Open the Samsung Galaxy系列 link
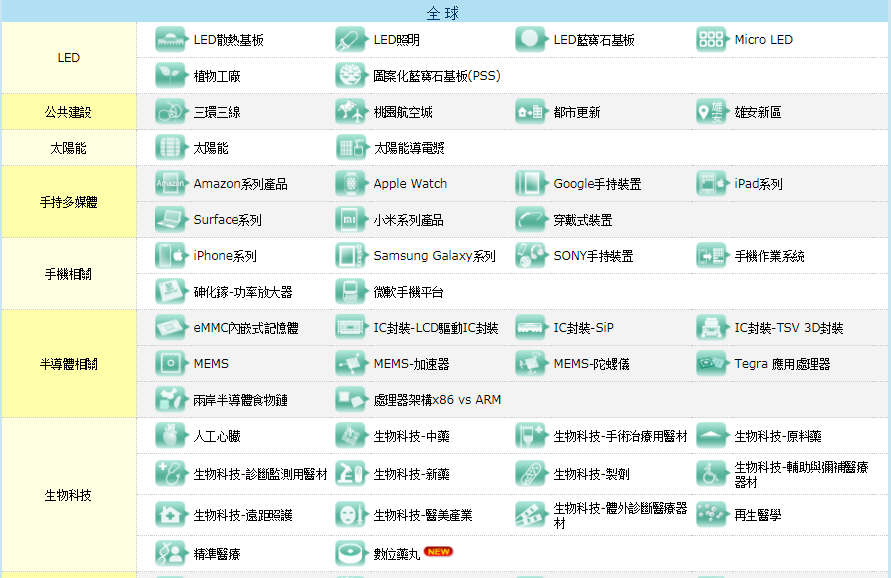The image size is (891, 578). click(x=434, y=256)
